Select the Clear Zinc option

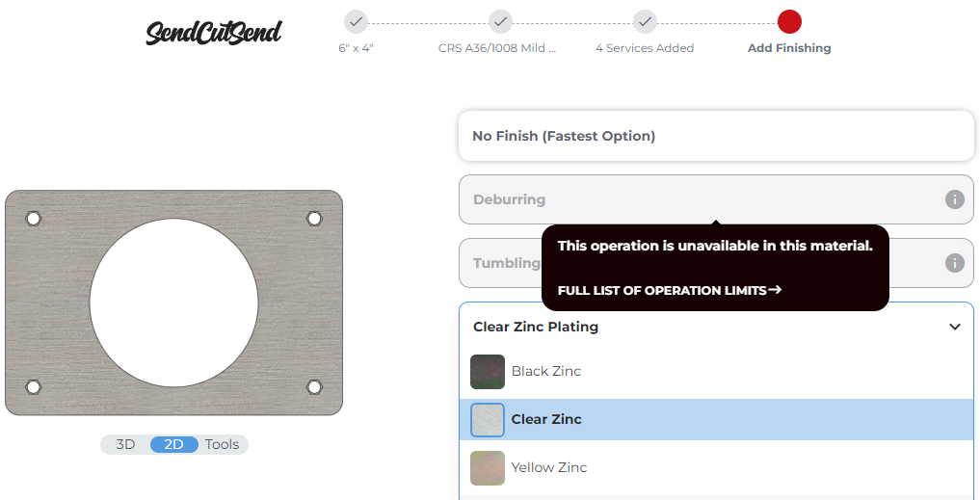pyautogui.click(x=546, y=419)
